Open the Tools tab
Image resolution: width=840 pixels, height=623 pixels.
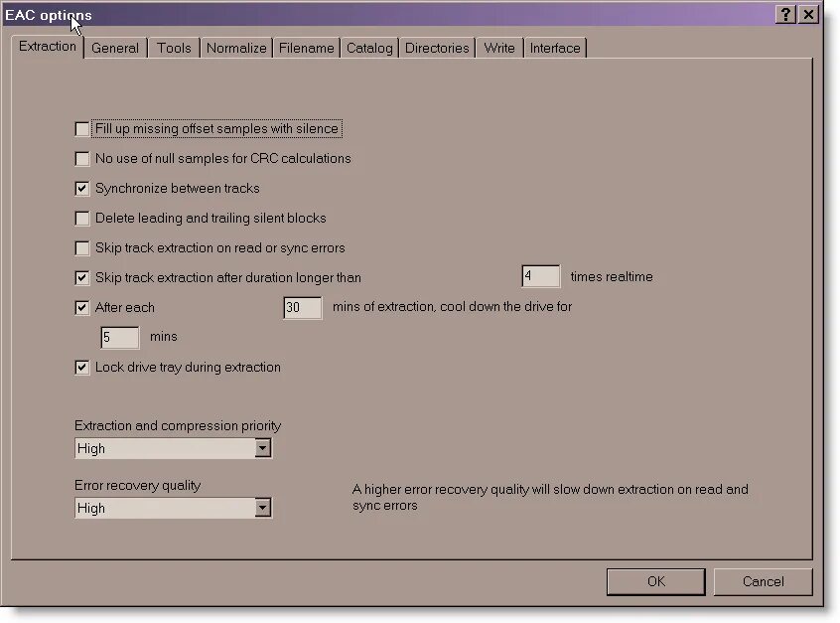click(174, 49)
